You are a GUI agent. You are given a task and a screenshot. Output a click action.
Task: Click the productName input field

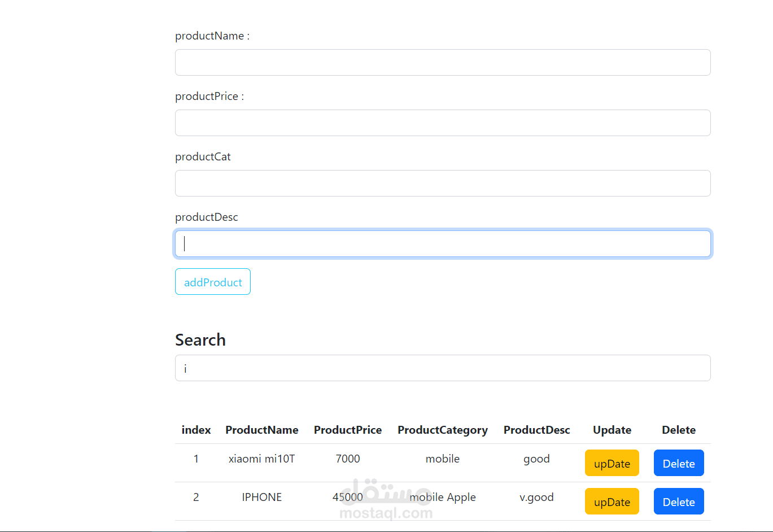[443, 62]
